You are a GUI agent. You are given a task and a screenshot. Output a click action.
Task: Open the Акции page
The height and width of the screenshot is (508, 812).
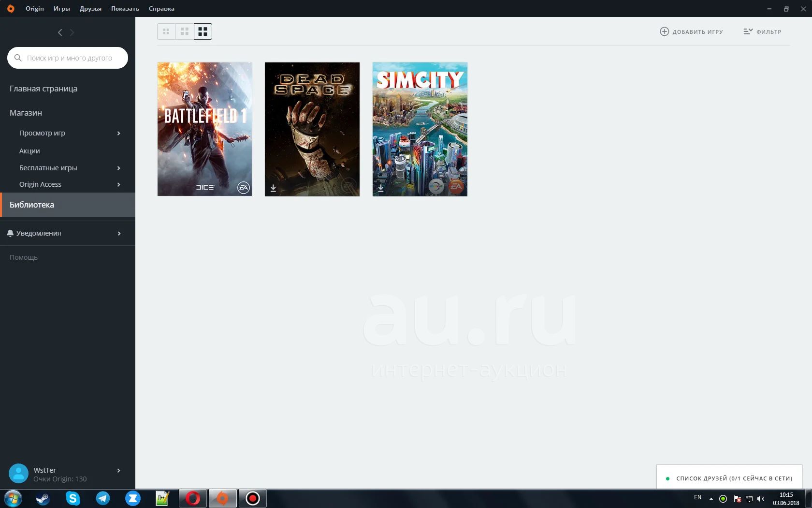click(29, 151)
